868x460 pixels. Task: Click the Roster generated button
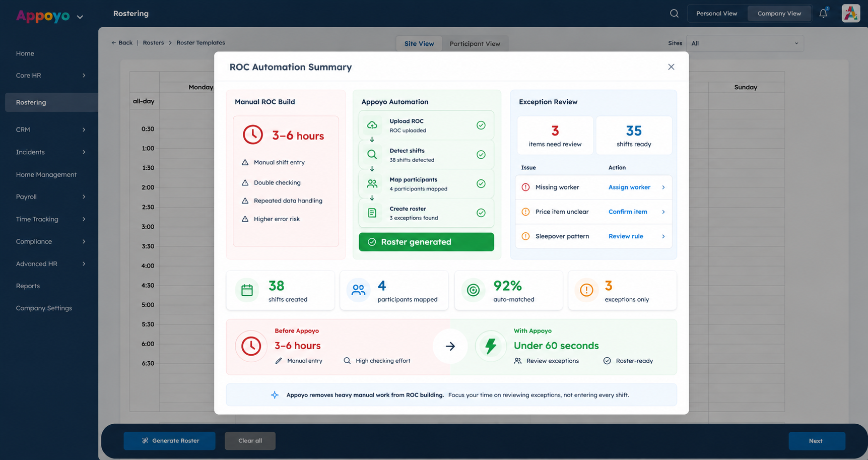(x=426, y=242)
